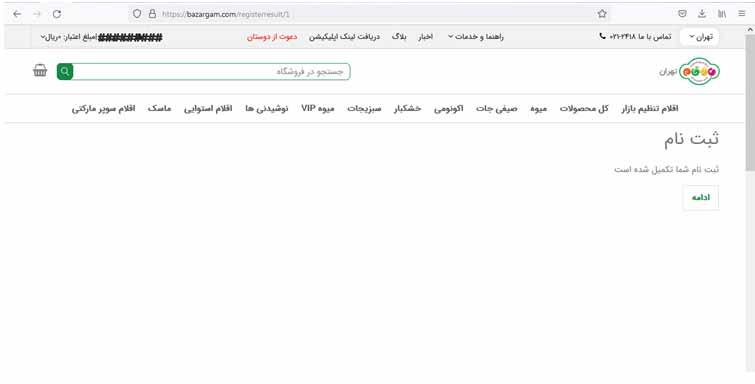755x384 pixels.
Task: Open the سبزیجات category
Action: click(364, 108)
